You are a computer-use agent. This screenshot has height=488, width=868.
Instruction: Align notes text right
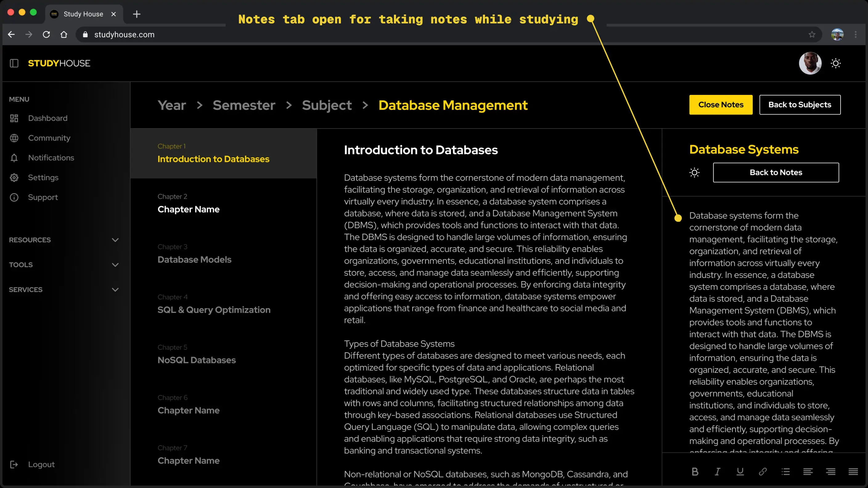(x=831, y=472)
